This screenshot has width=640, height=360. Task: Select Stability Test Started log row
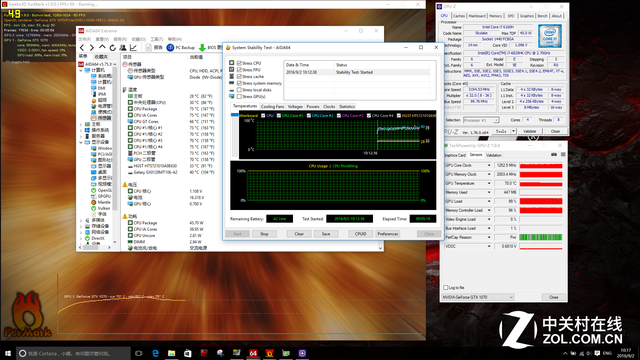click(357, 72)
